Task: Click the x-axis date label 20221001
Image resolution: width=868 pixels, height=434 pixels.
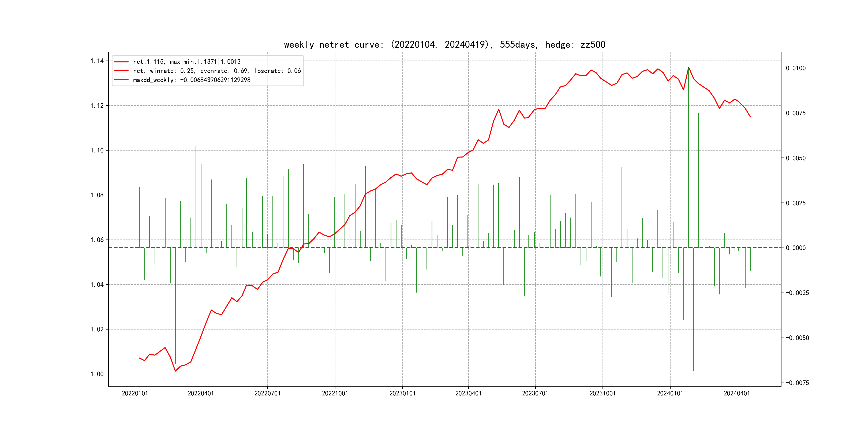Action: click(x=335, y=393)
